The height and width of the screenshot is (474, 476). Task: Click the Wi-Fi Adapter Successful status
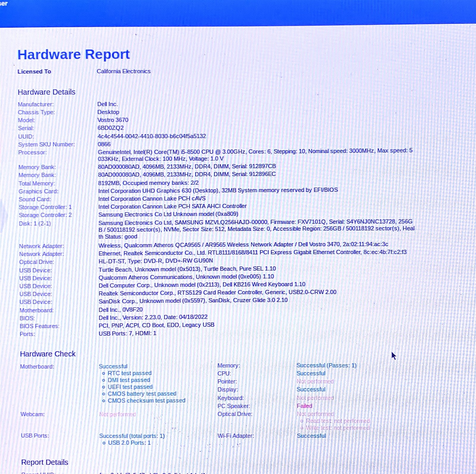click(x=311, y=436)
